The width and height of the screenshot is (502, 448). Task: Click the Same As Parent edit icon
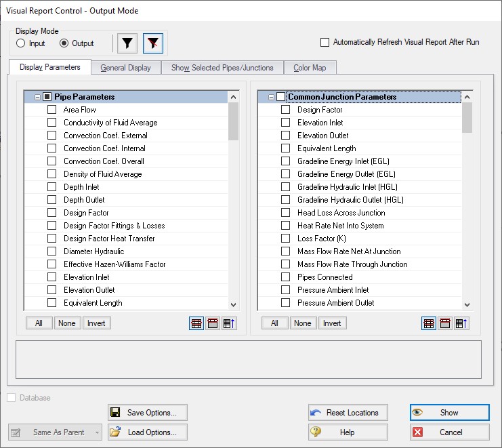[x=16, y=432]
